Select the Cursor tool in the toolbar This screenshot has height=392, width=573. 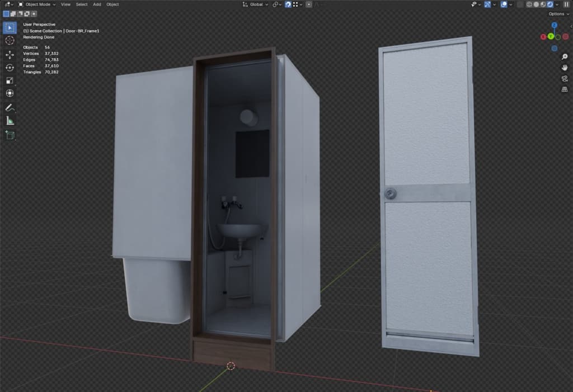point(10,40)
